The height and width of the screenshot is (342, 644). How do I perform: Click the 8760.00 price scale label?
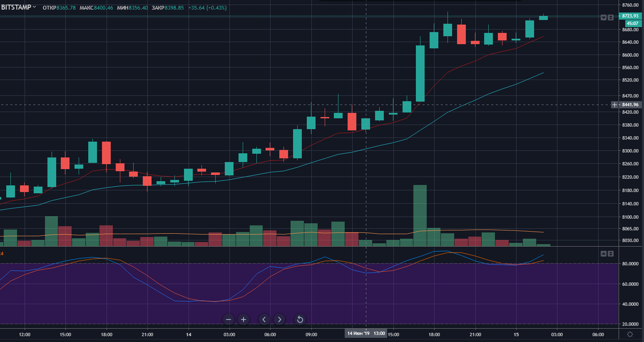coord(630,5)
